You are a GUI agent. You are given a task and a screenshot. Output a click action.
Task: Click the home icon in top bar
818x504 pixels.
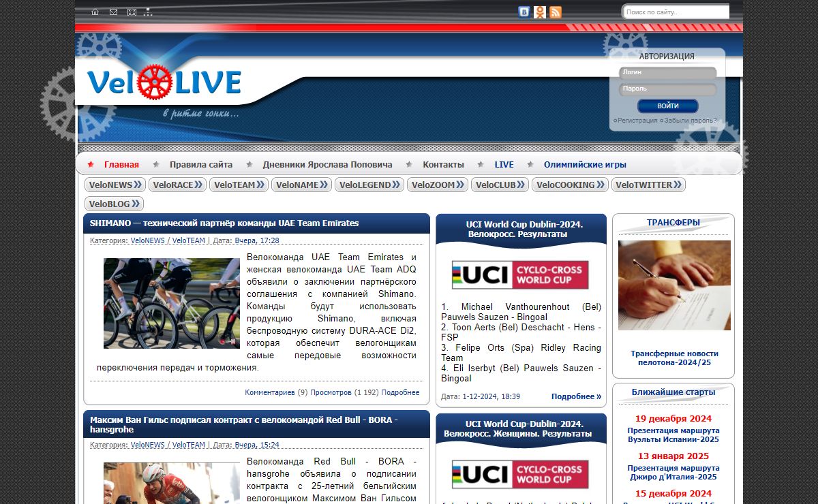(x=95, y=12)
